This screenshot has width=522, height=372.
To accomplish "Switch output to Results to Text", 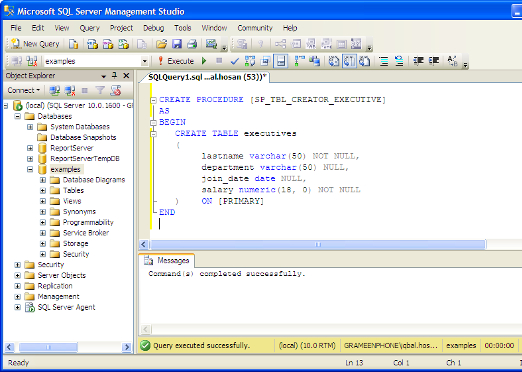I will click(x=334, y=61).
